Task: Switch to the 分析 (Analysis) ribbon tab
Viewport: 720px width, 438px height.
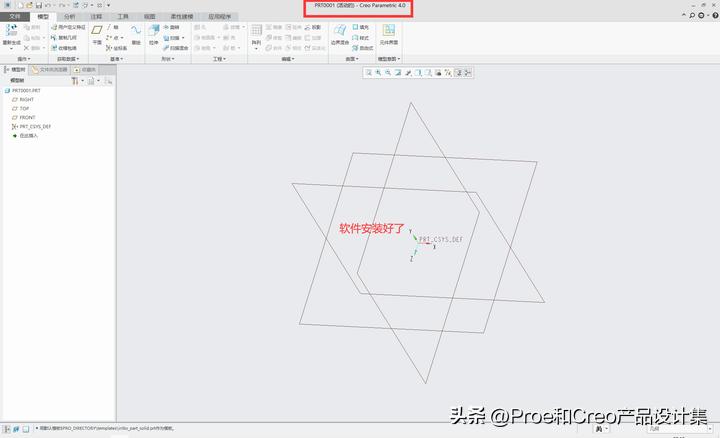Action: click(x=69, y=17)
